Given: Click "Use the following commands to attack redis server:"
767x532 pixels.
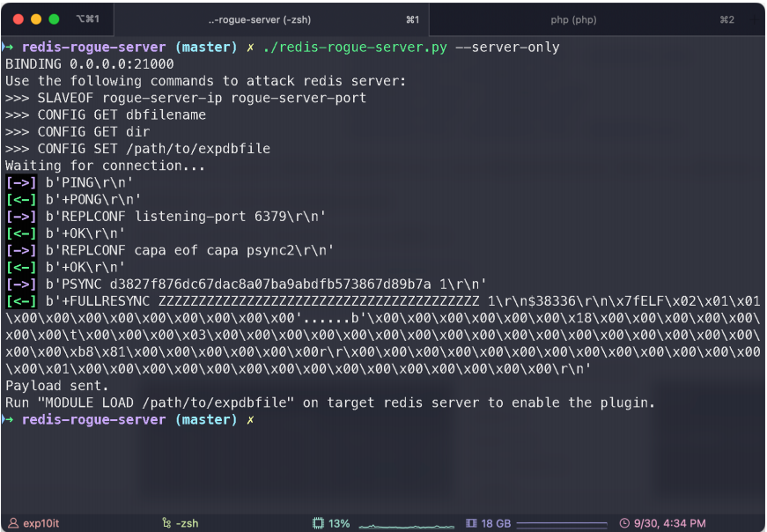Looking at the screenshot, I should coord(206,81).
